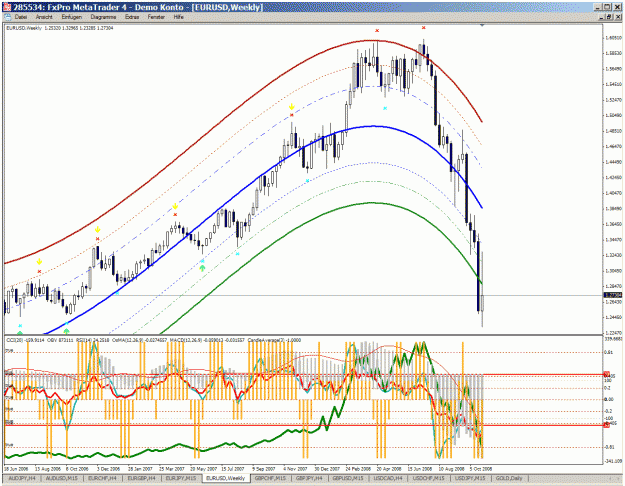Click the 5 Oct 2008 date label
The width and height of the screenshot is (625, 486).
[481, 469]
